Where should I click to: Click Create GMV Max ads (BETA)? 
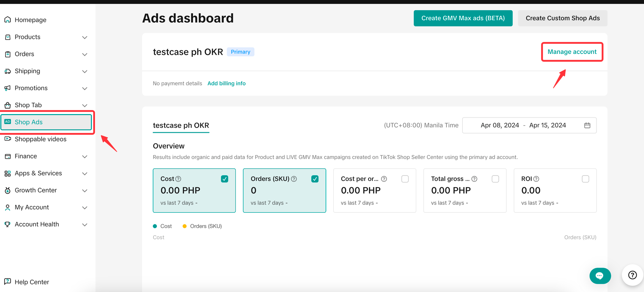click(x=463, y=18)
